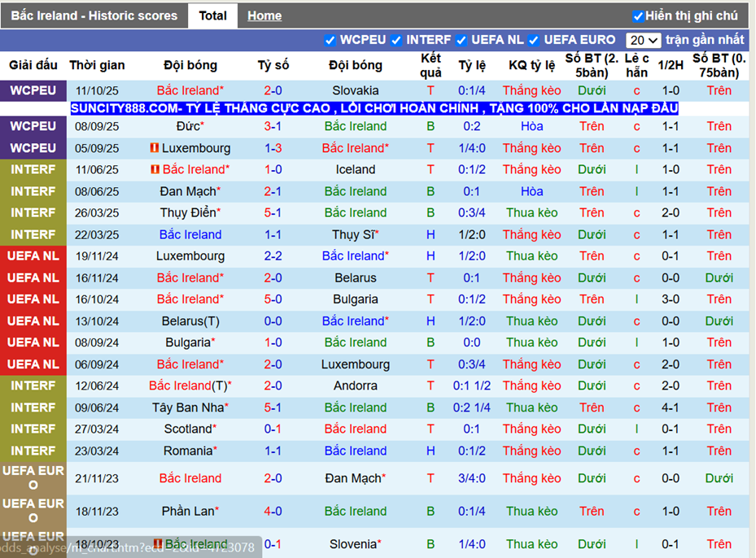
Task: Click Bulgaria team on 08/09/24
Action: [x=190, y=342]
